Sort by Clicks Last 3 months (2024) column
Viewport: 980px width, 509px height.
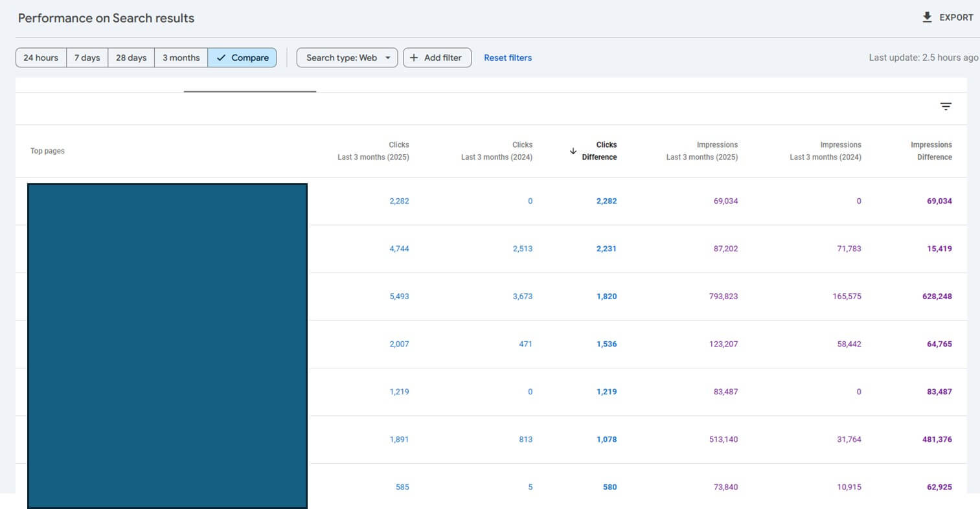(497, 151)
